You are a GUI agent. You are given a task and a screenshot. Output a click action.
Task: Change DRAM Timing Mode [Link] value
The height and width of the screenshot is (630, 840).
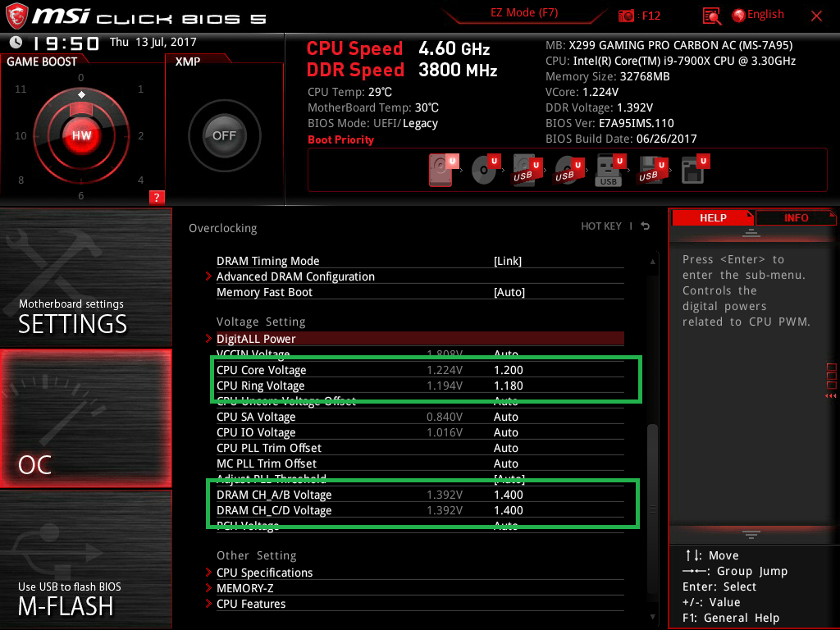click(507, 261)
